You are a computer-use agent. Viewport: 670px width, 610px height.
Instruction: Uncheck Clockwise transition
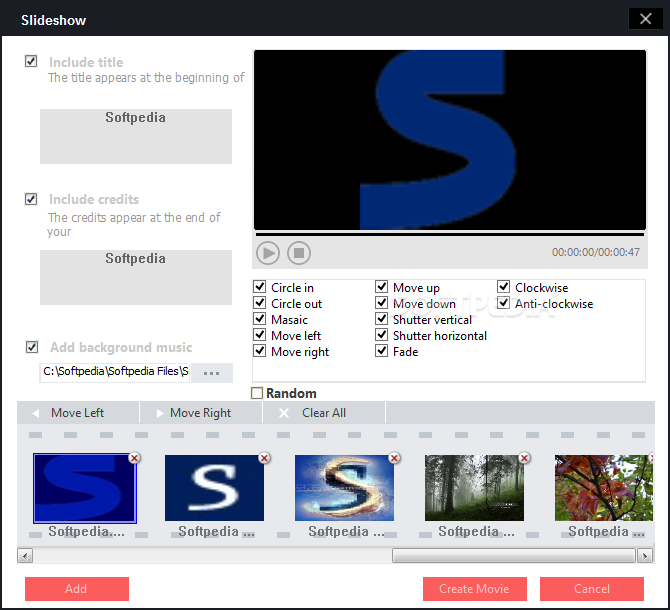503,287
